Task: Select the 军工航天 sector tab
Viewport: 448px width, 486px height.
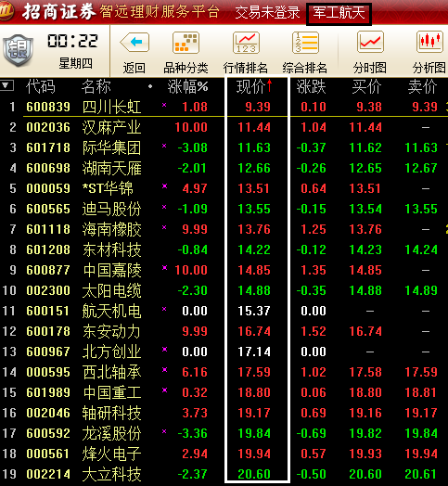Action: [339, 13]
